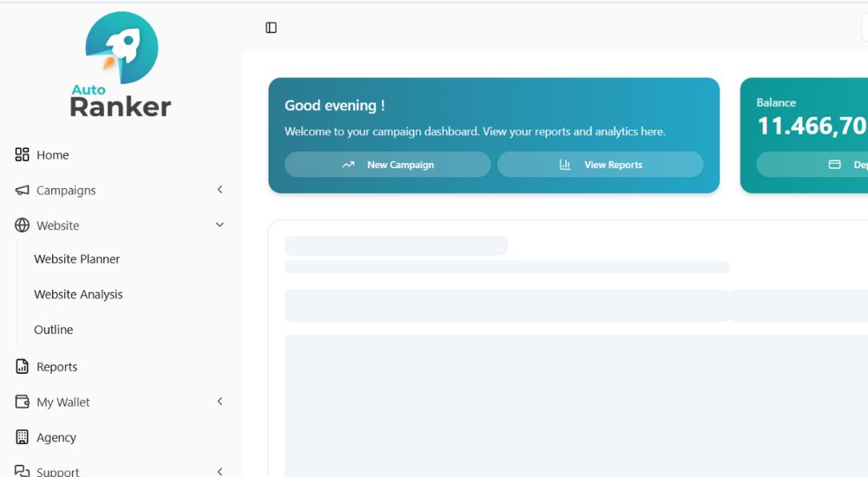Click the Auto Ranker rocket logo
Screen dimensions: 868x477
click(122, 65)
